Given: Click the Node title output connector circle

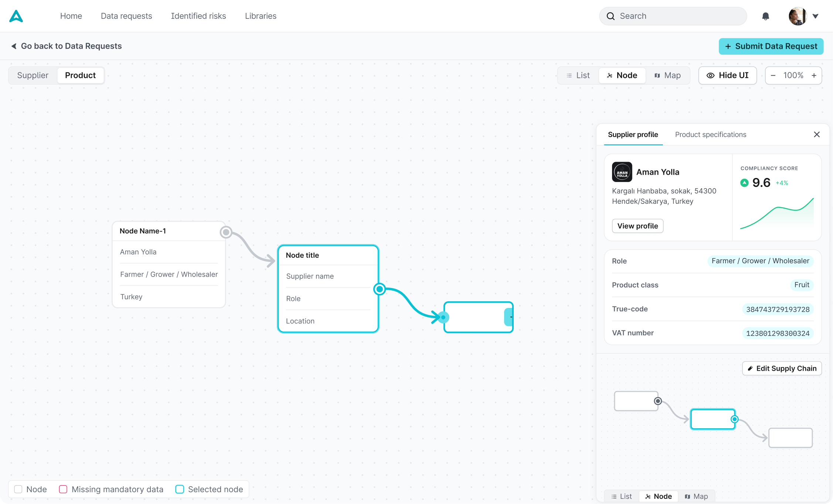Looking at the screenshot, I should (x=380, y=289).
